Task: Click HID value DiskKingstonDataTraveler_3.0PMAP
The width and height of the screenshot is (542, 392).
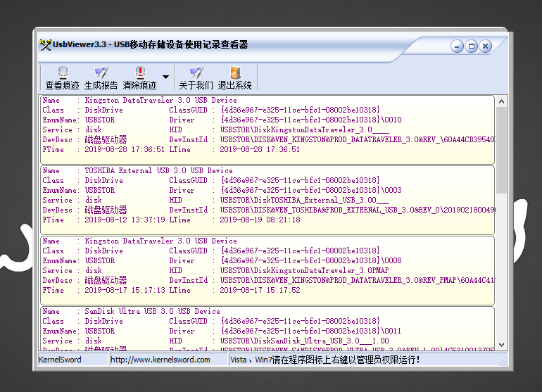Action: point(305,271)
